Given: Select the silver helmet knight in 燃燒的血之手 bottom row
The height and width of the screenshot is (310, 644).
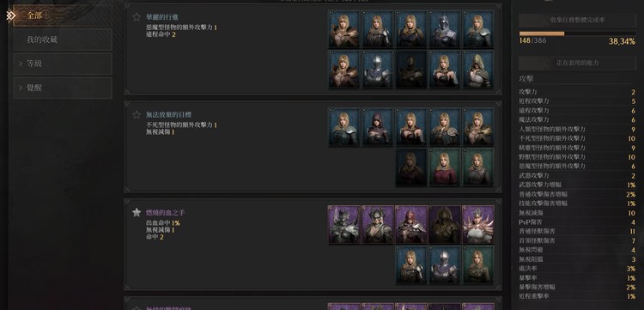Looking at the screenshot, I should (445, 264).
